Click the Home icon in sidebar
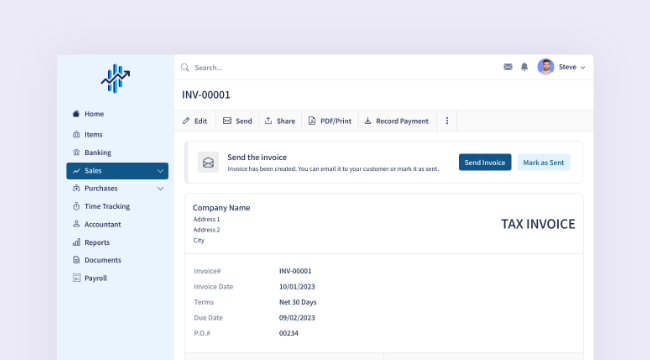 76,114
